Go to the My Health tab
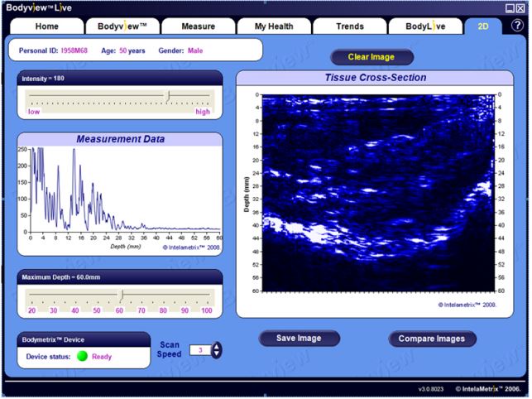 274,26
